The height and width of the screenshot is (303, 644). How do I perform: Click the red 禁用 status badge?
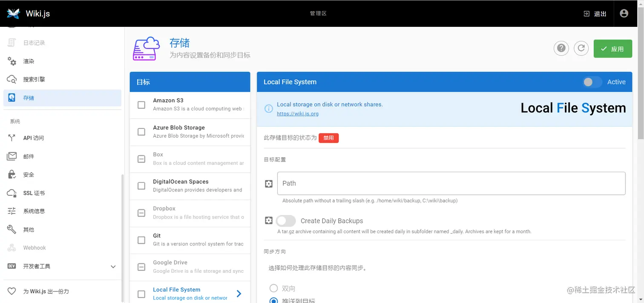[x=328, y=138]
